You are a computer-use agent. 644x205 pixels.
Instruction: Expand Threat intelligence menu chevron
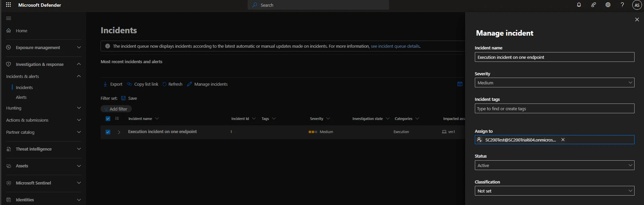pyautogui.click(x=79, y=149)
